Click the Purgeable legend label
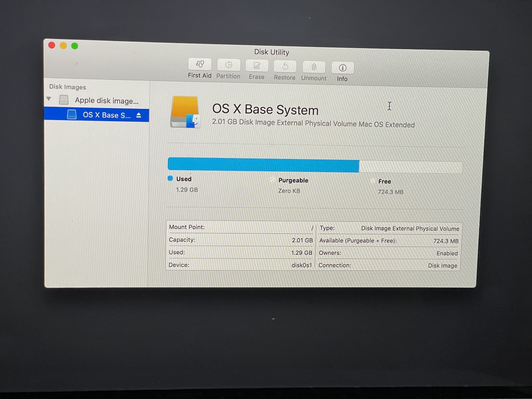This screenshot has width=532, height=399. pos(293,180)
